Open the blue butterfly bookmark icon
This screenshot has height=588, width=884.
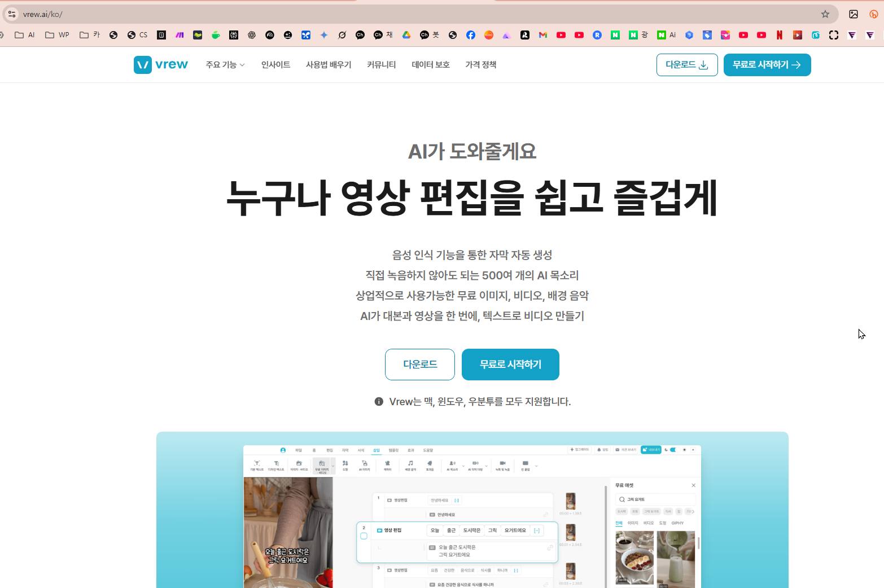click(305, 35)
